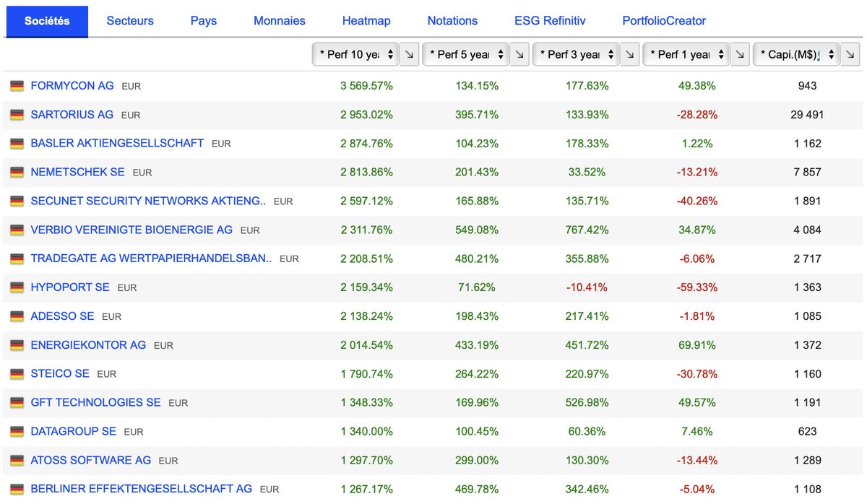Click the flag icon beside GFT TECHNOLOGIES SE
This screenshot has height=504, width=867.
coord(17,402)
